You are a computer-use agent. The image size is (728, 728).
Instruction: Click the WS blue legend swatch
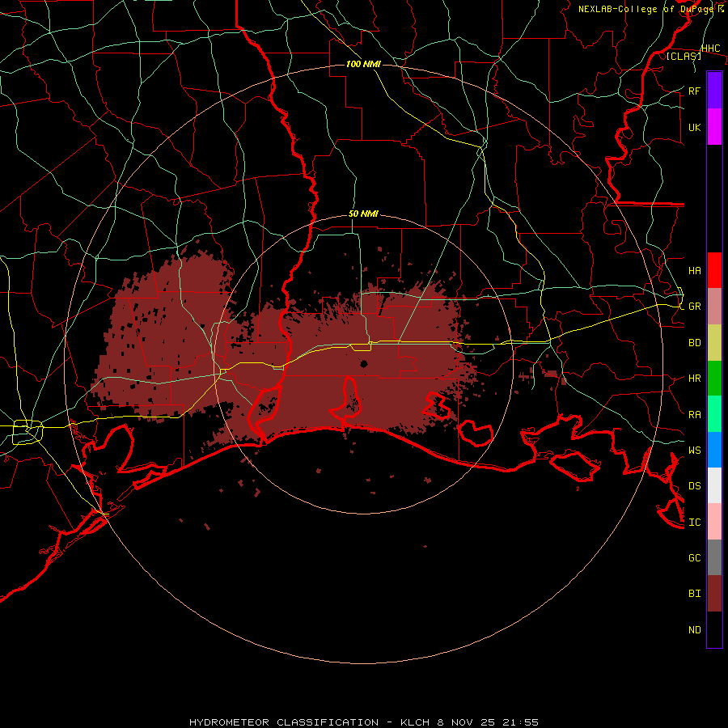[714, 450]
